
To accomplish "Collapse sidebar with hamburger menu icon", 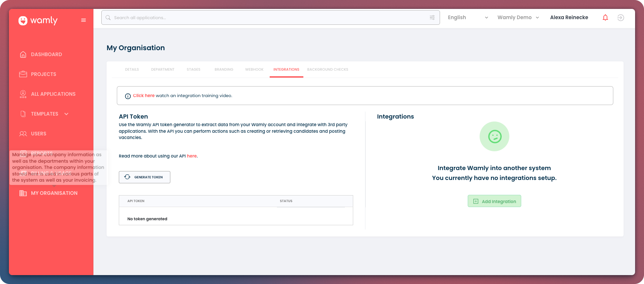I will coord(84,20).
